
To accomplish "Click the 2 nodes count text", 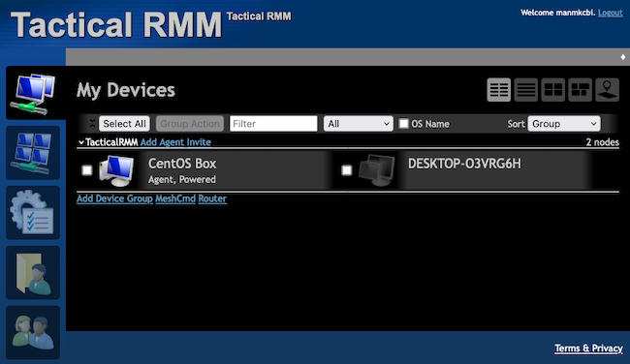I will 602,142.
